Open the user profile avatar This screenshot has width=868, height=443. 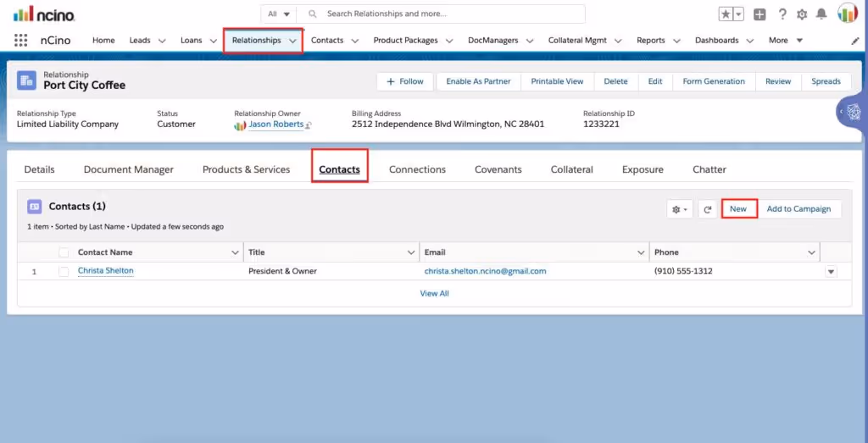point(848,14)
